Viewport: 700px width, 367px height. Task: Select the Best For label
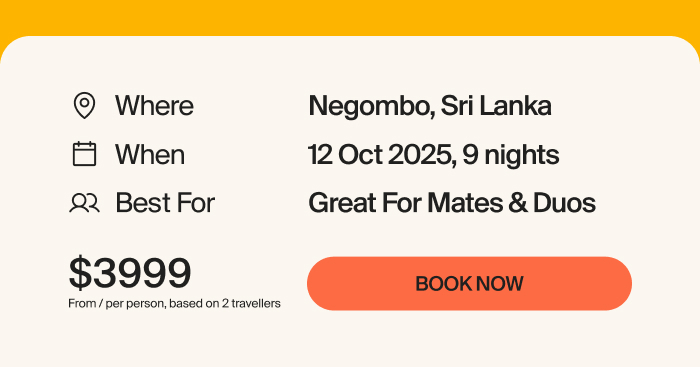pos(165,203)
